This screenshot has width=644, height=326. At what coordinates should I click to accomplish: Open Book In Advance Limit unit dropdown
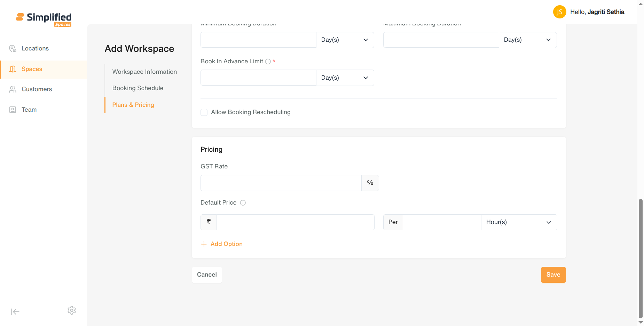(345, 78)
